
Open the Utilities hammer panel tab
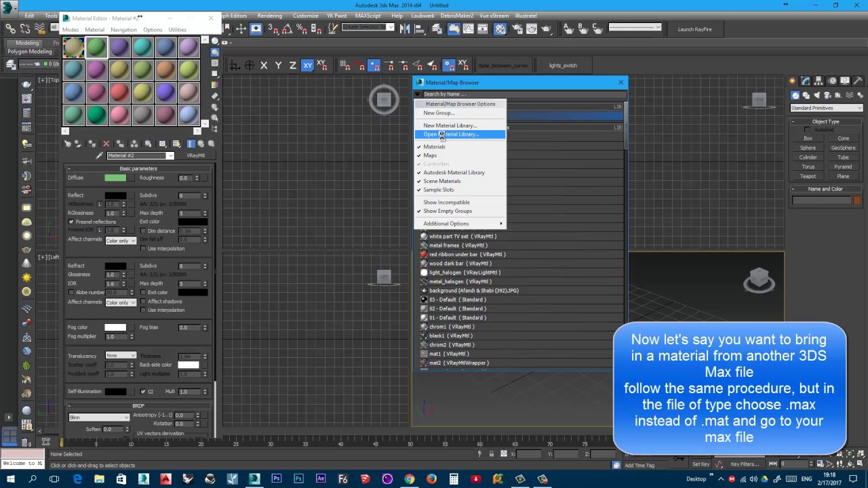point(858,81)
